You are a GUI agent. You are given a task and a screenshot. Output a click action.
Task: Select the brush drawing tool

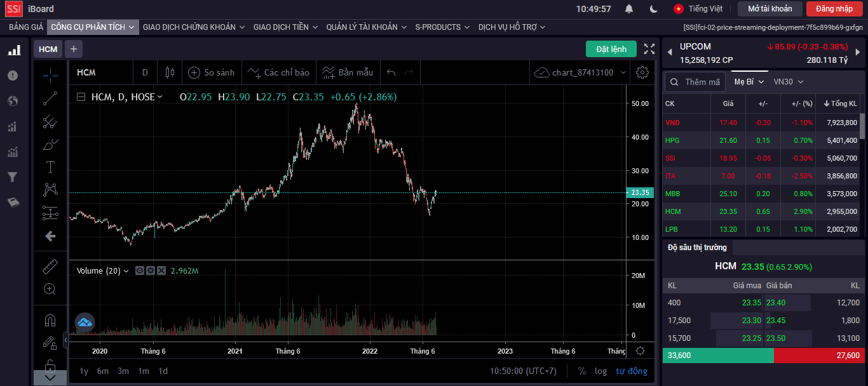(50, 144)
